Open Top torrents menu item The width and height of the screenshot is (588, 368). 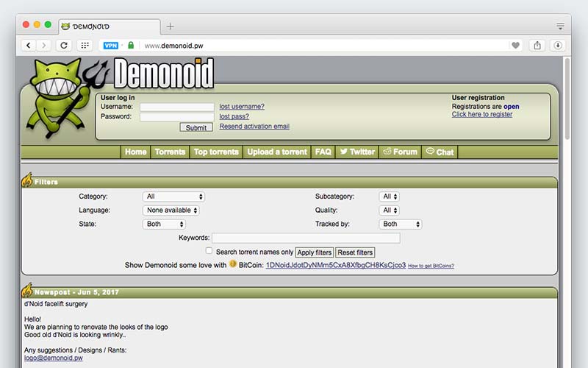(x=216, y=152)
